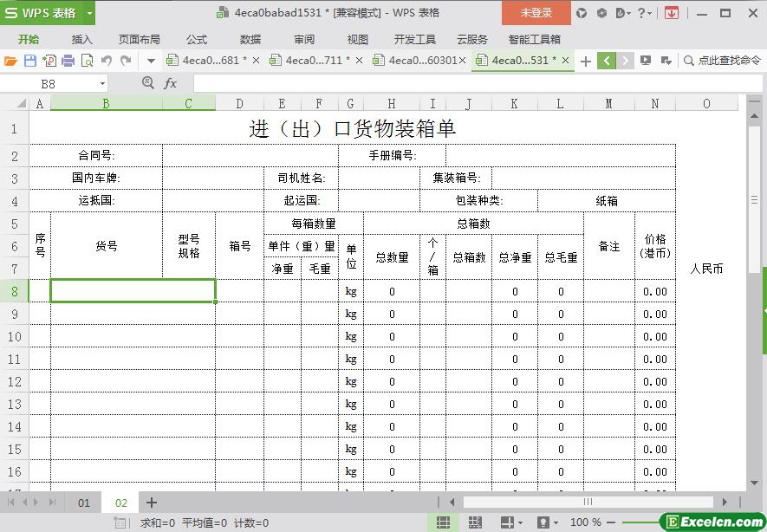767x532 pixels.
Task: Add a new sheet with plus button
Action: click(x=152, y=503)
